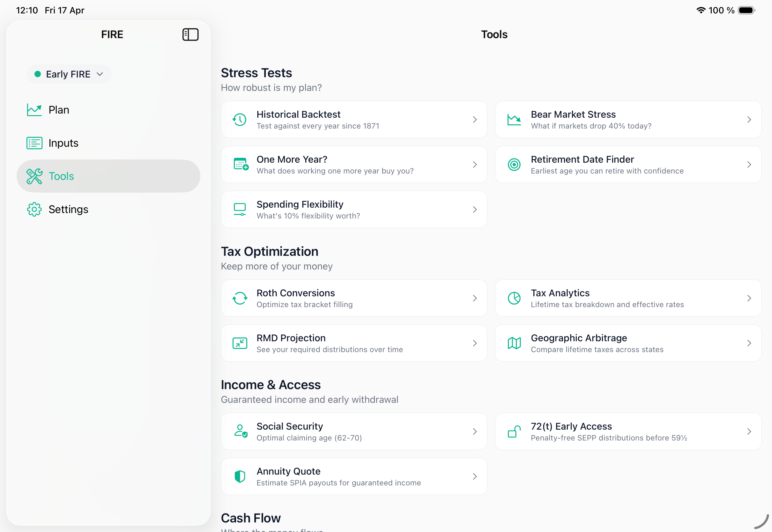Open the Geographic Arbitrage tool
The height and width of the screenshot is (532, 772).
628,343
